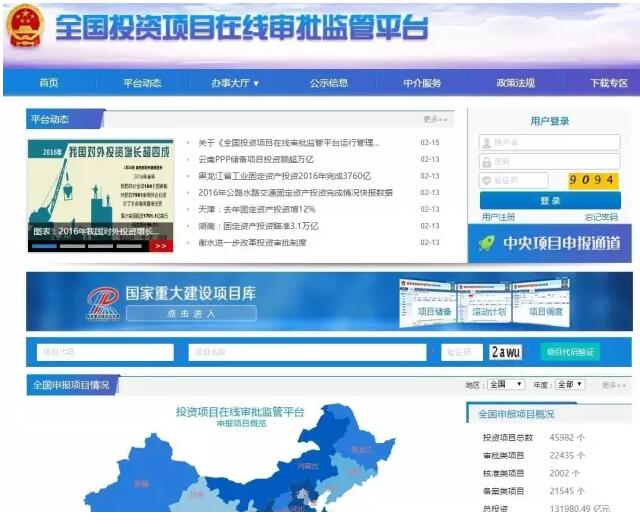Open the 政策法规 nav tab
The height and width of the screenshot is (527, 640).
click(515, 83)
